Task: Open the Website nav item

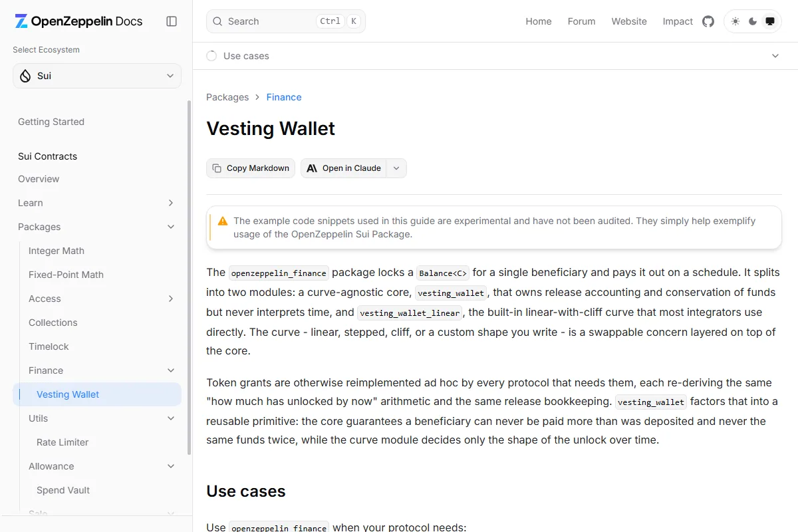Action: tap(629, 21)
